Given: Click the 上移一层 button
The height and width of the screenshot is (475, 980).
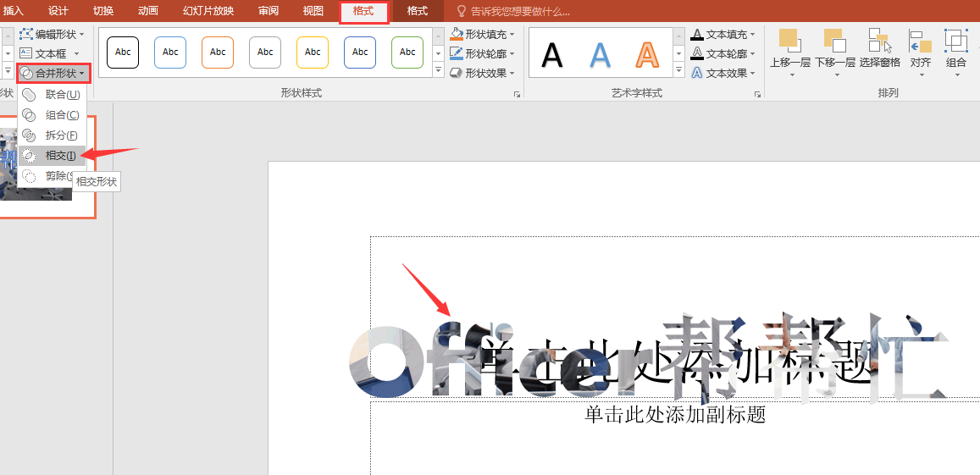Looking at the screenshot, I should click(x=790, y=53).
